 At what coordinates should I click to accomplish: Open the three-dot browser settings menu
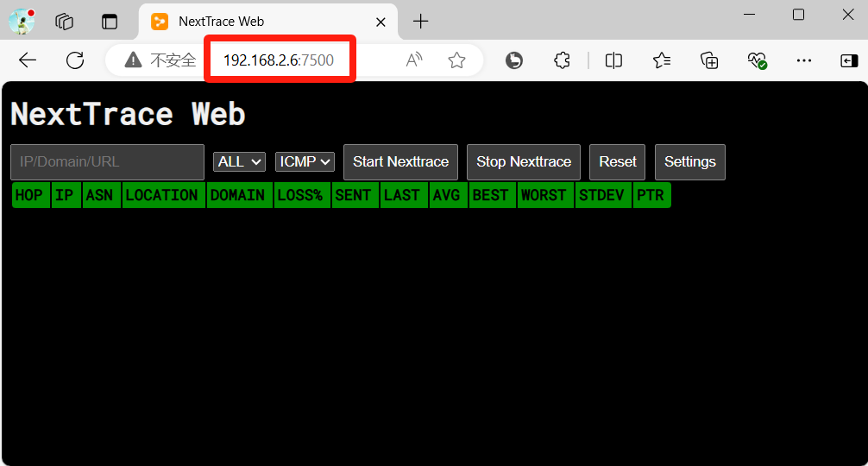[x=804, y=60]
